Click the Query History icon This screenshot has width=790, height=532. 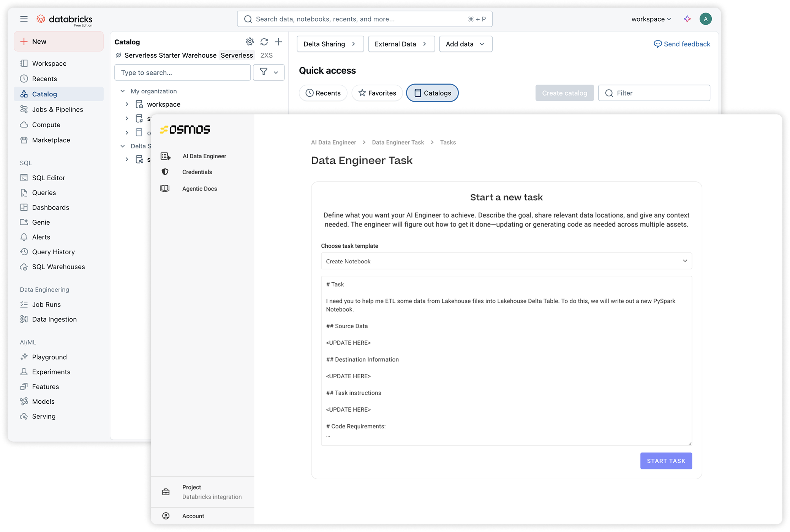point(24,252)
